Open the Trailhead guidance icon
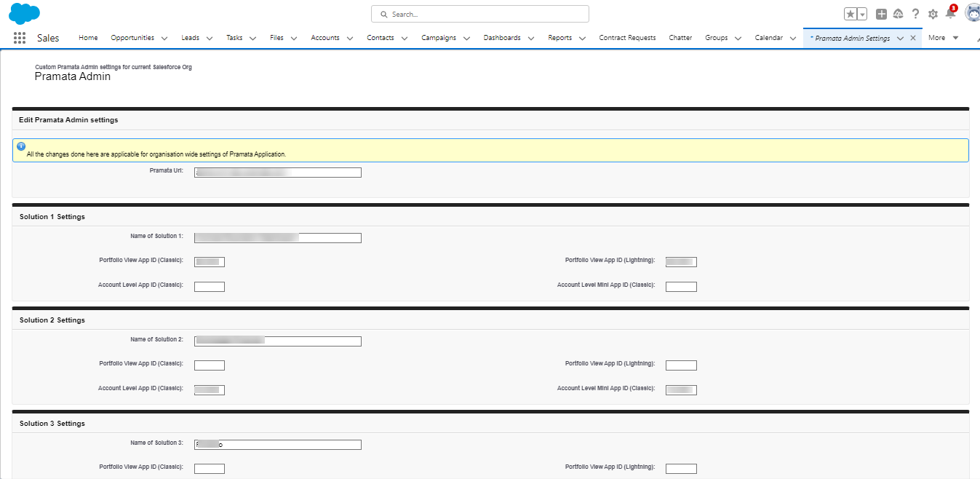The image size is (980, 479). (x=899, y=14)
